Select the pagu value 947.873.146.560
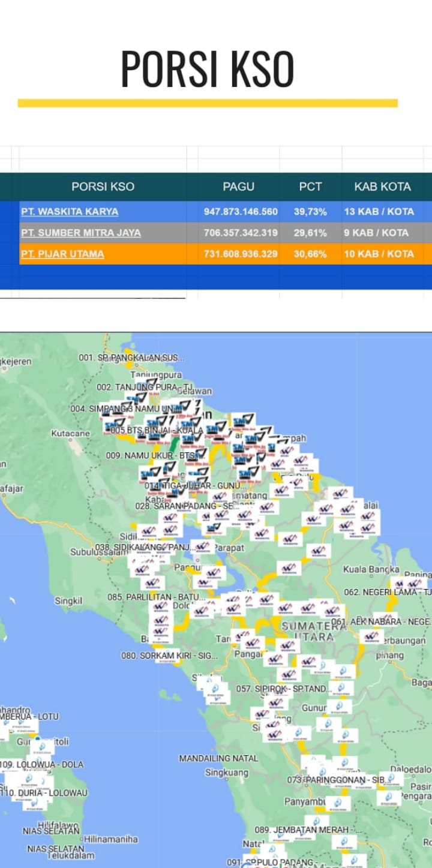 [241, 212]
